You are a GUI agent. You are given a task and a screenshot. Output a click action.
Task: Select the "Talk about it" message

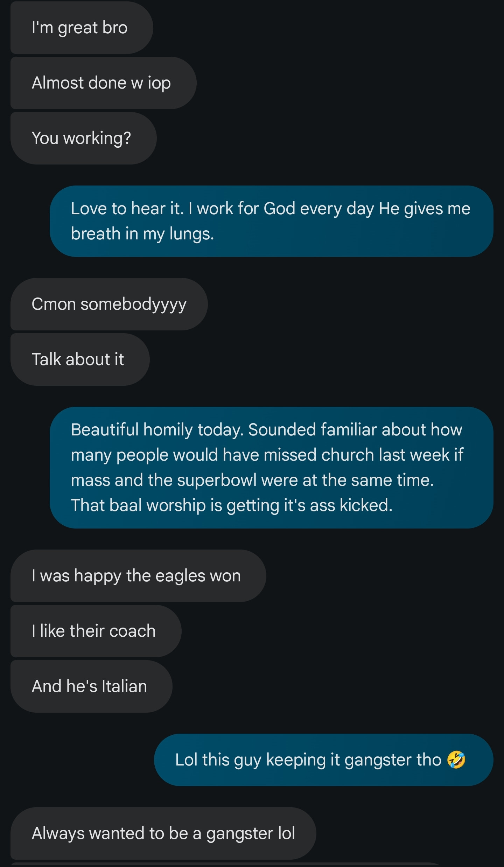pos(80,359)
